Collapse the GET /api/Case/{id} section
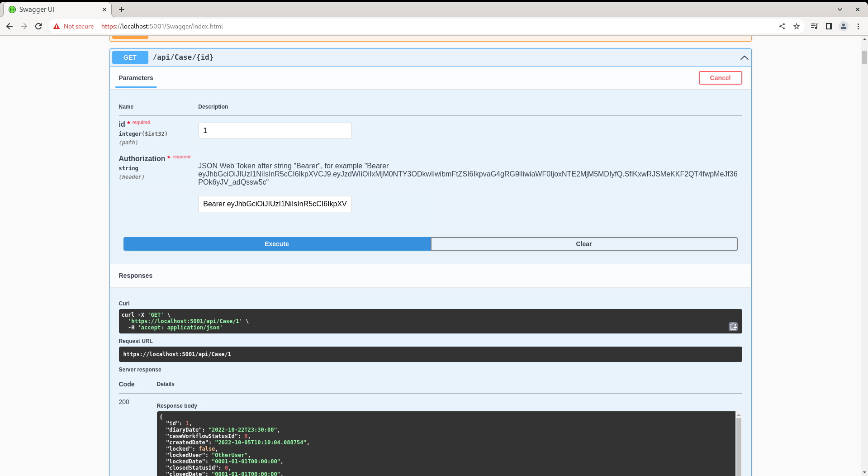This screenshot has height=476, width=868. coord(744,57)
